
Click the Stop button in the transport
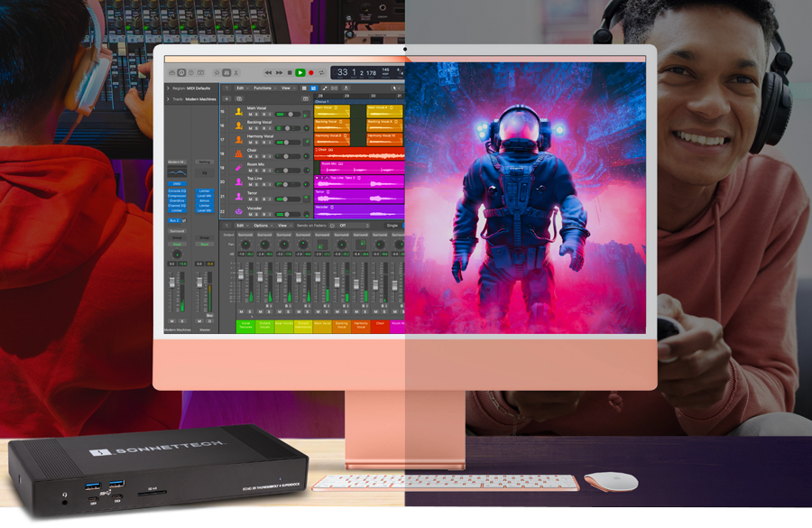pos(289,72)
